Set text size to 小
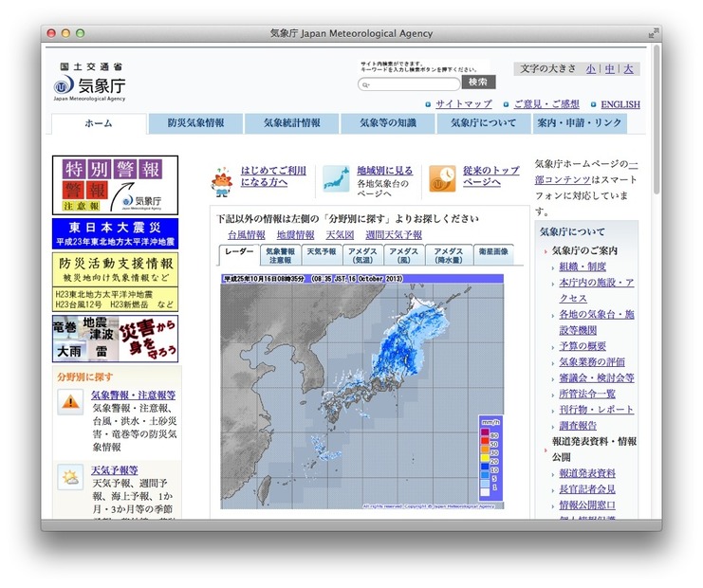 click(x=591, y=69)
